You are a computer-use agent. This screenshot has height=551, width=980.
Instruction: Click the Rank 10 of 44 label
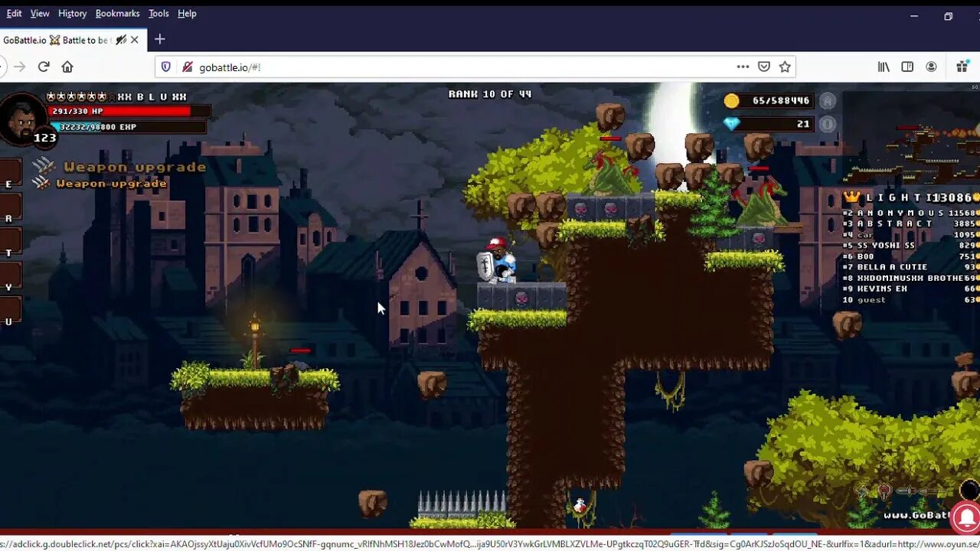(x=489, y=94)
